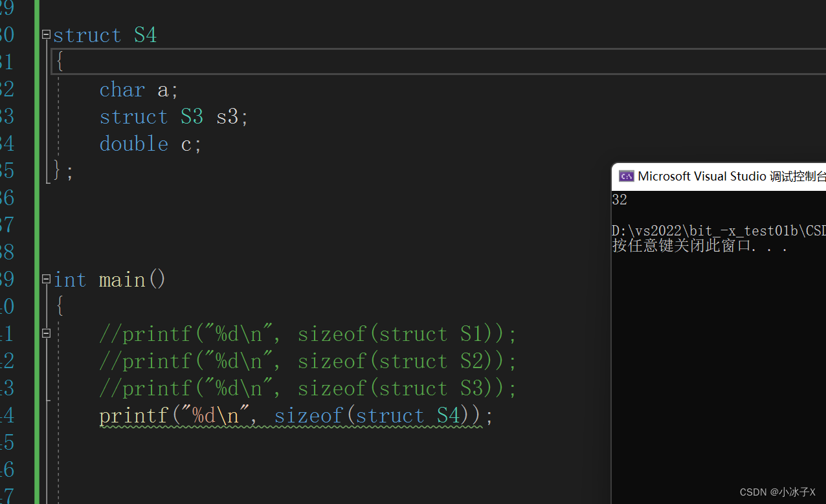
Task: Place cursor on 'struct S3 s3;' line
Action: 173,116
